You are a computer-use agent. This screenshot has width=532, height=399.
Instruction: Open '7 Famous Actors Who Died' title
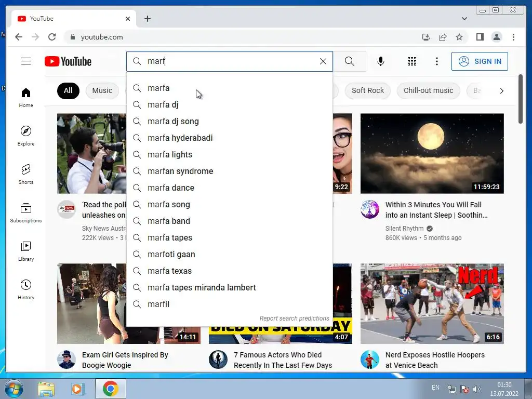[283, 360]
